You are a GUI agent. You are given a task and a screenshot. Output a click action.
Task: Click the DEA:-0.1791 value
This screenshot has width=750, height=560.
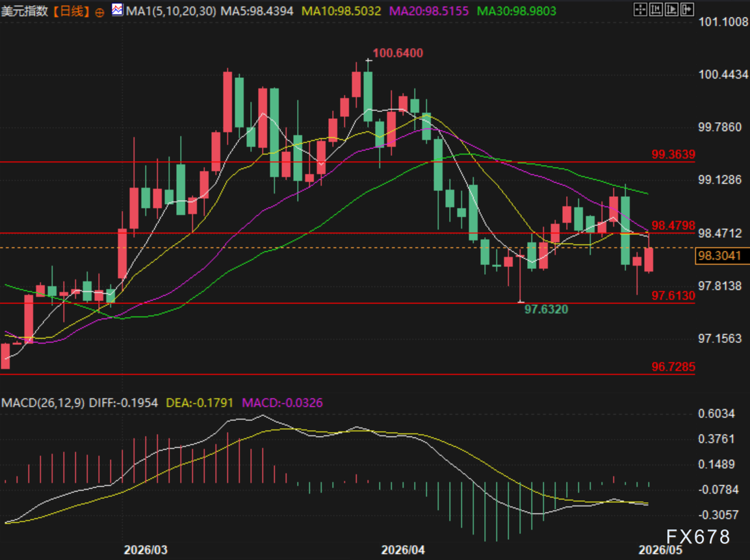click(x=200, y=403)
